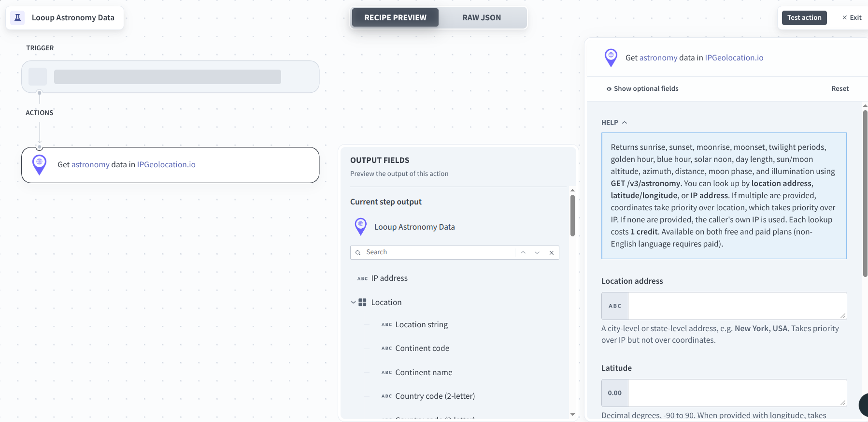
Task: Collapse the HELP section
Action: pyautogui.click(x=614, y=123)
